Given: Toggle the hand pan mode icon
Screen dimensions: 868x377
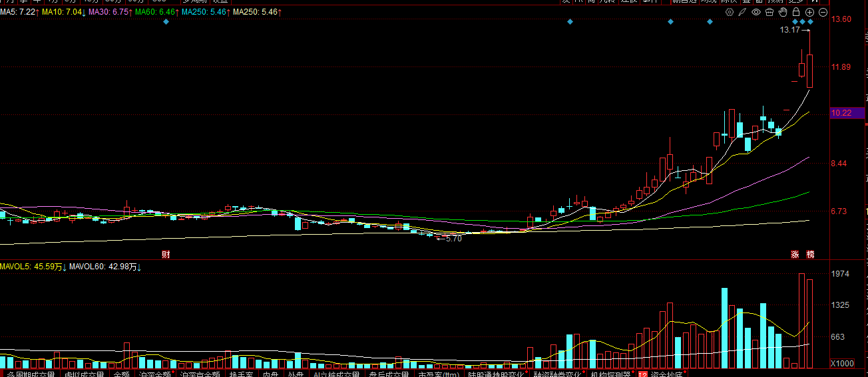Looking at the screenshot, I should click(783, 12).
